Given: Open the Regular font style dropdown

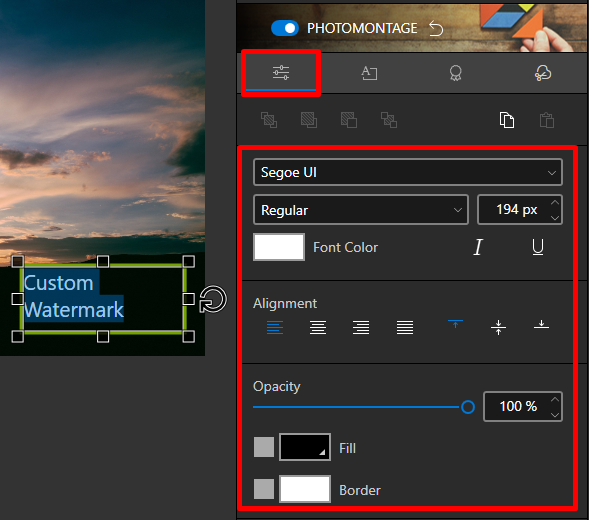Looking at the screenshot, I should coord(361,210).
